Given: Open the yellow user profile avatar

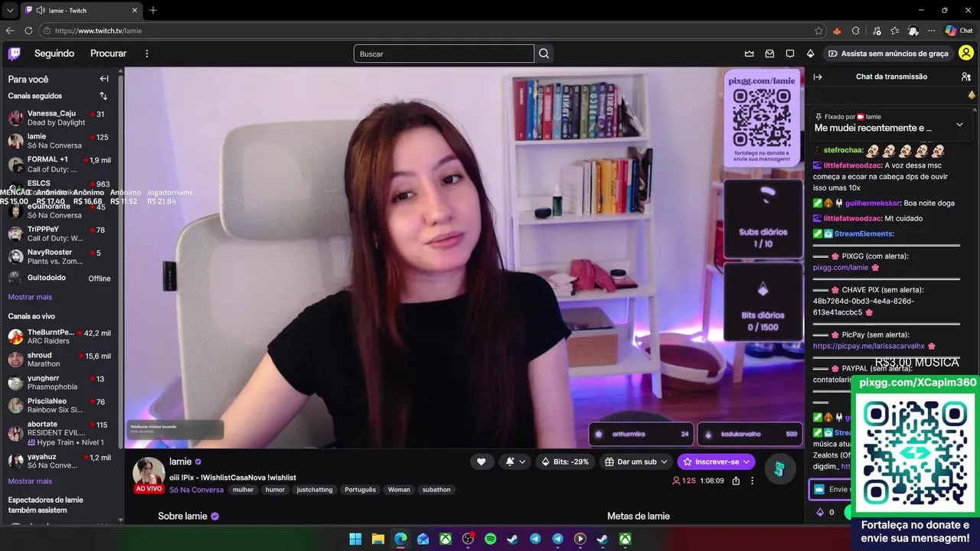Looking at the screenshot, I should click(966, 54).
